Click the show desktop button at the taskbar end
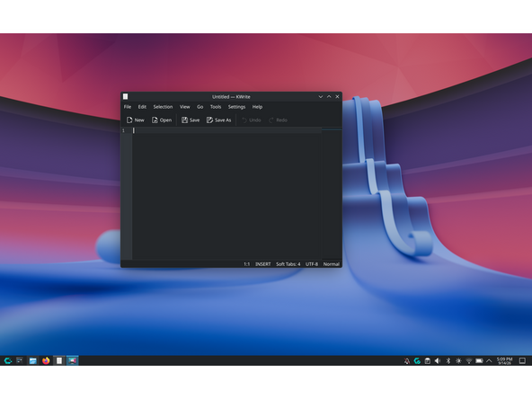 (522, 360)
